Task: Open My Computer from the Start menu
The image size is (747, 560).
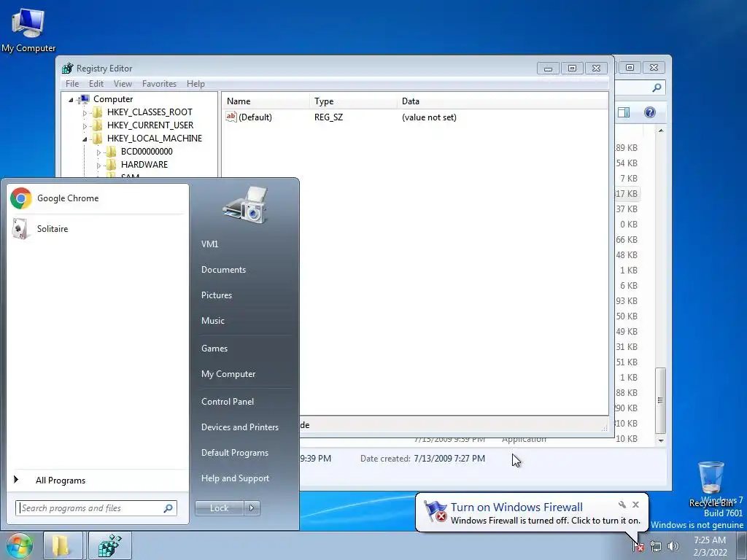Action: (x=228, y=374)
